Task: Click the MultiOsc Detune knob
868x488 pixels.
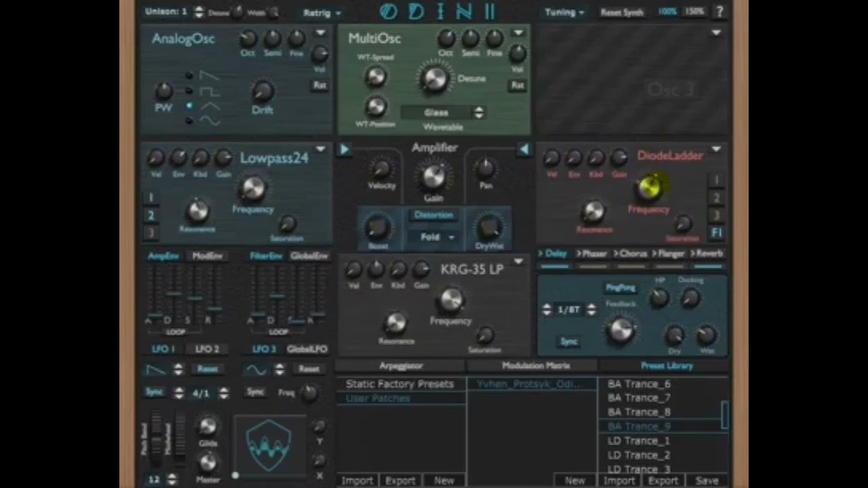Action: click(x=435, y=79)
